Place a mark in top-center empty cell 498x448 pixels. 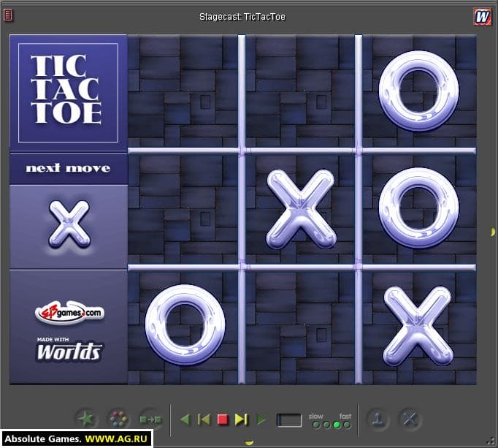point(300,91)
